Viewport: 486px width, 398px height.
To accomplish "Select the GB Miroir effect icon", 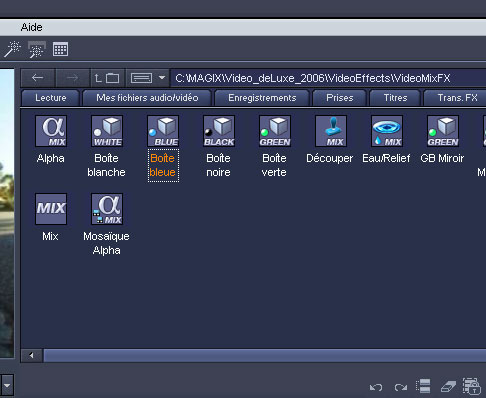I will [443, 131].
